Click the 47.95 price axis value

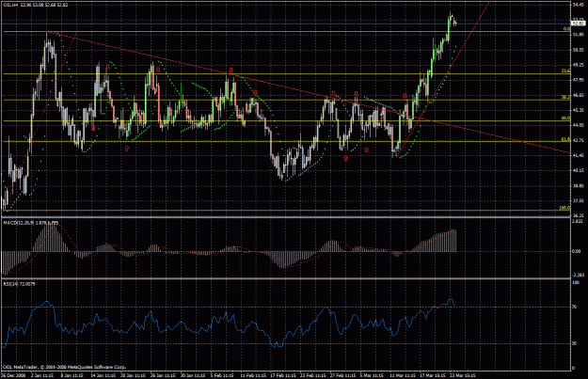tap(578, 80)
